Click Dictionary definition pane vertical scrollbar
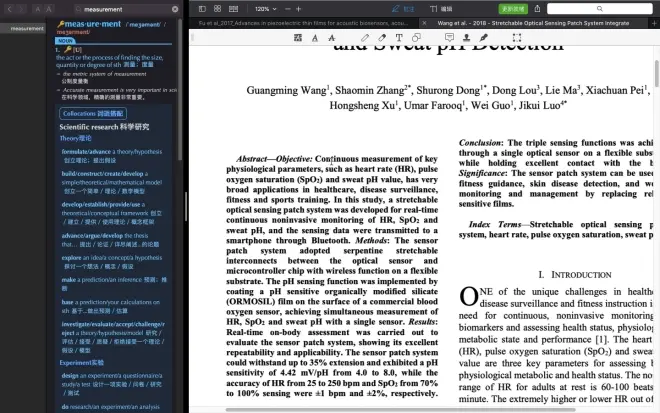Image resolution: width=660 pixels, height=413 pixels. tap(181, 88)
